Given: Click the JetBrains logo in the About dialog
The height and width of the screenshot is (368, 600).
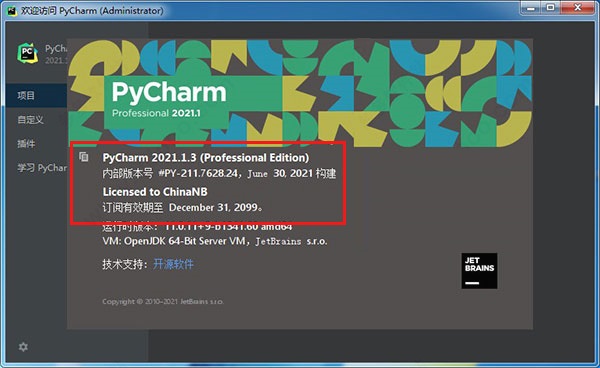Looking at the screenshot, I should click(479, 271).
